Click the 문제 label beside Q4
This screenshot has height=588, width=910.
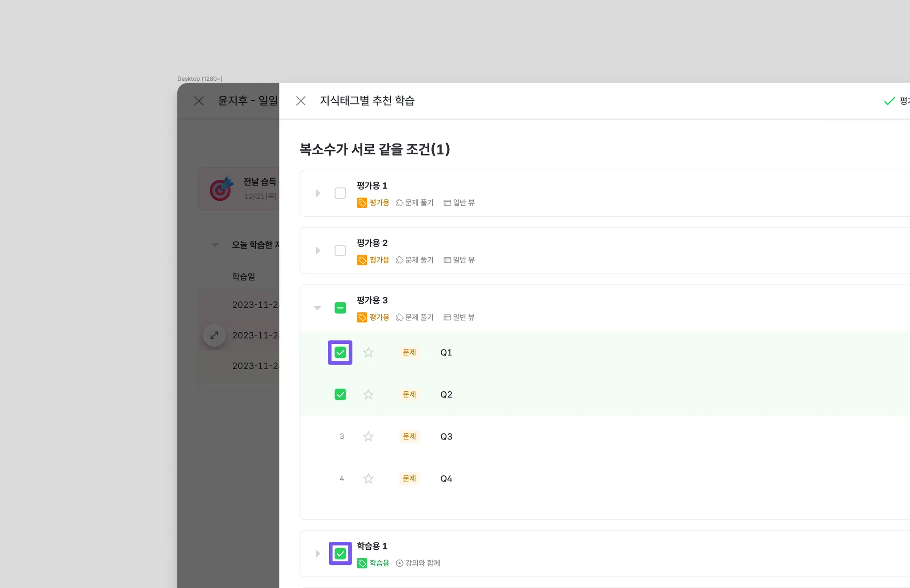click(x=409, y=478)
